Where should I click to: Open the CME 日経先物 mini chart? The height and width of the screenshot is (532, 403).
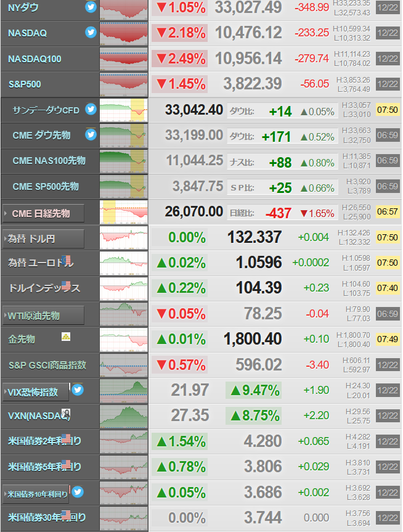124,212
